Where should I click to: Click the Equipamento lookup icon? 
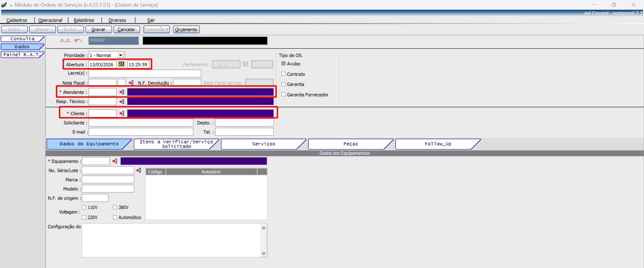[115, 161]
